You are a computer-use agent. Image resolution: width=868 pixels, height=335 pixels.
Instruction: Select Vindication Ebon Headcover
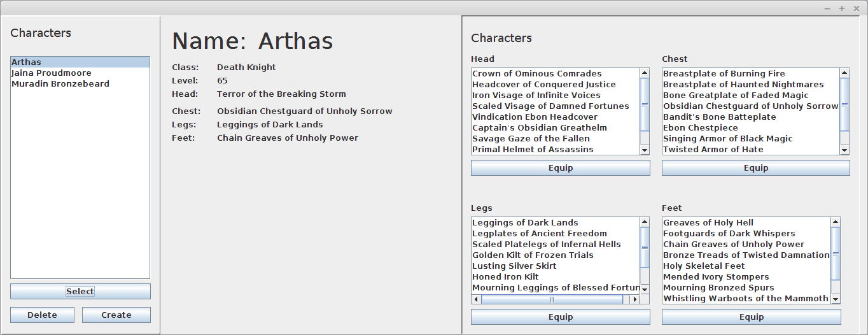tap(556, 117)
